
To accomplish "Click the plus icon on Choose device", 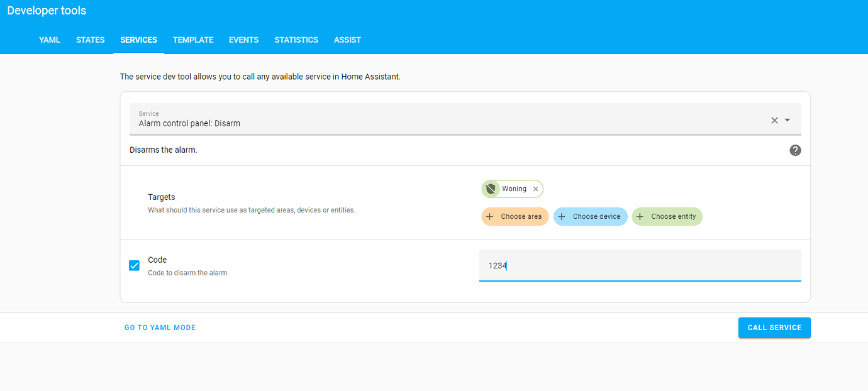I will [x=562, y=217].
